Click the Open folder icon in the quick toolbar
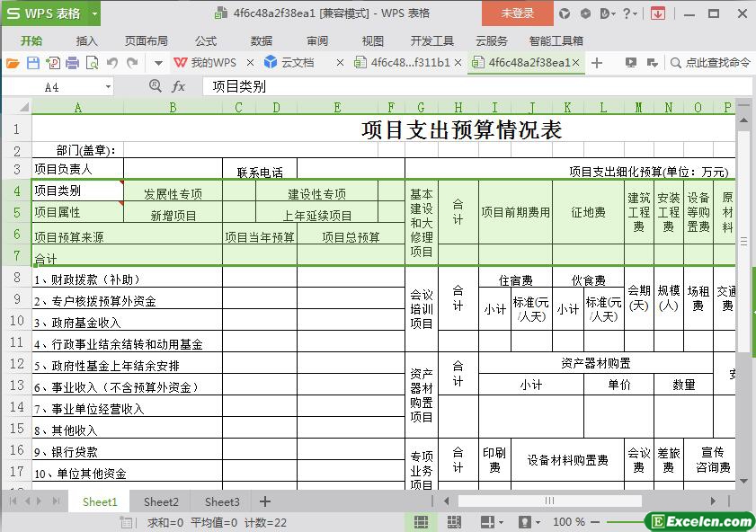 [13, 63]
